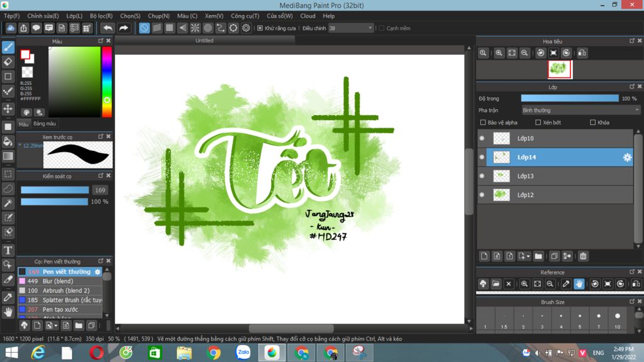Viewport: 644px width, 362px height.
Task: Select Splatter Brush from brush list
Action: 60,300
